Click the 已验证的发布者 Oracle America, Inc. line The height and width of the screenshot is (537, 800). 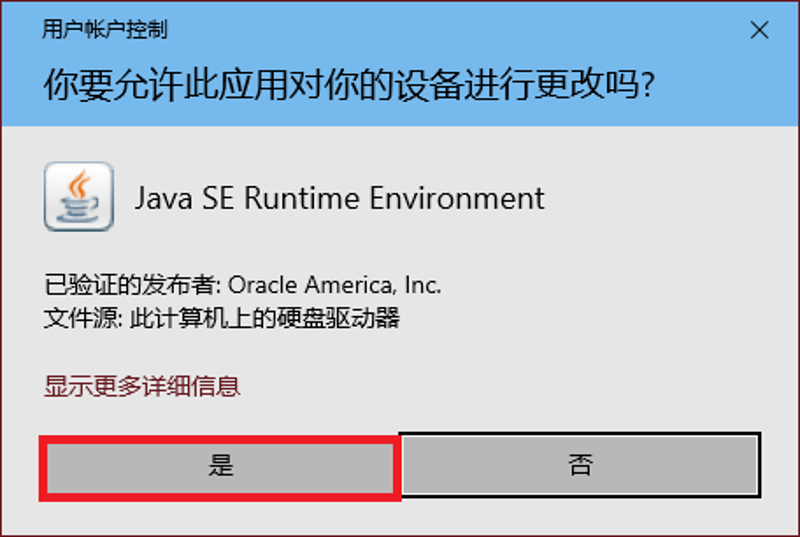point(242,285)
